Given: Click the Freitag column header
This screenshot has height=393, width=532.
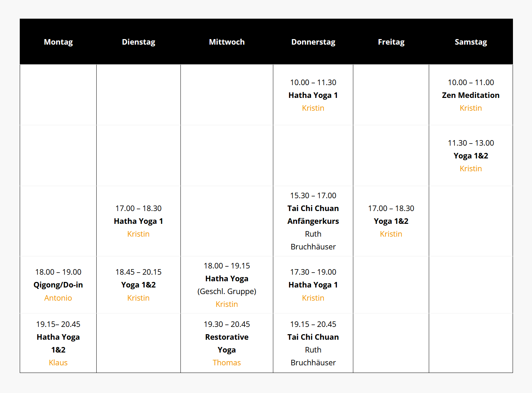Looking at the screenshot, I should click(x=391, y=42).
